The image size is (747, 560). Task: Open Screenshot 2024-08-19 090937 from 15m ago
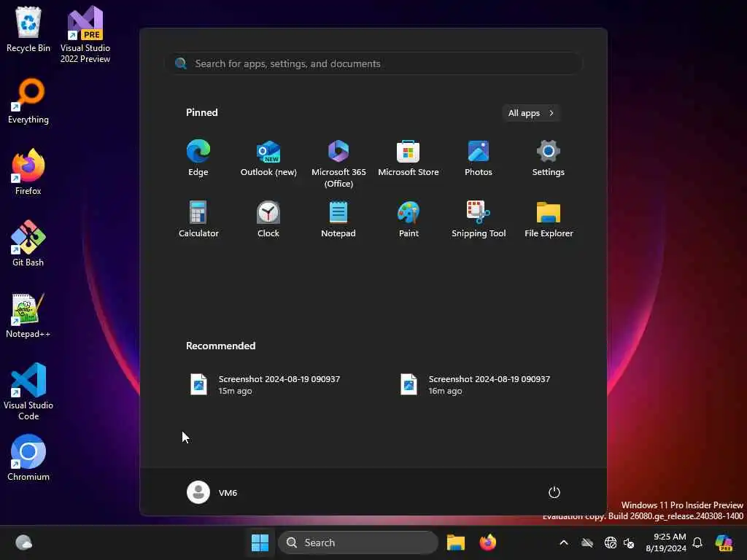click(x=265, y=384)
